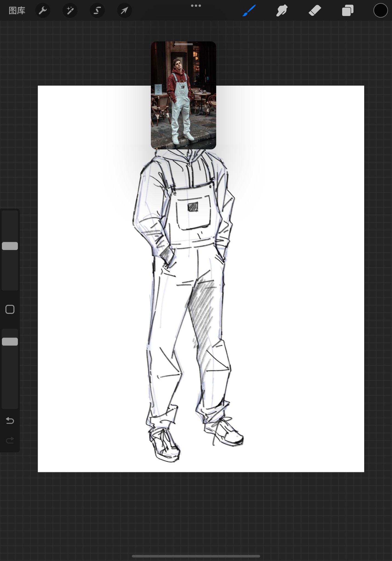Activate the Transform arrow tool
Image resolution: width=392 pixels, height=561 pixels.
(124, 11)
